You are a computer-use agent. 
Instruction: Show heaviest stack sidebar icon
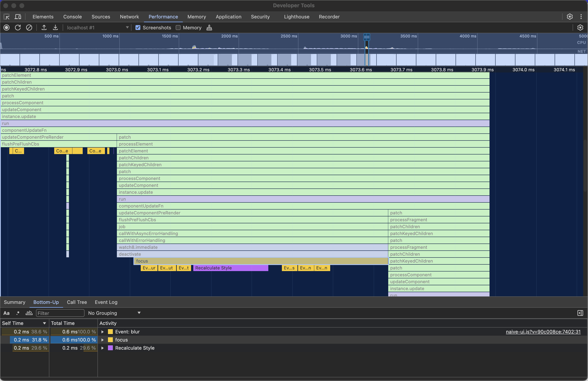[x=580, y=313]
